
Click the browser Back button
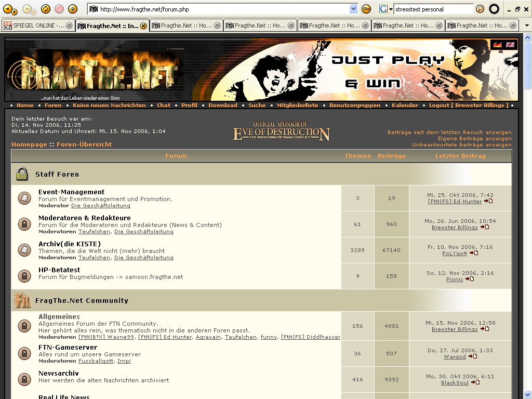8,9
